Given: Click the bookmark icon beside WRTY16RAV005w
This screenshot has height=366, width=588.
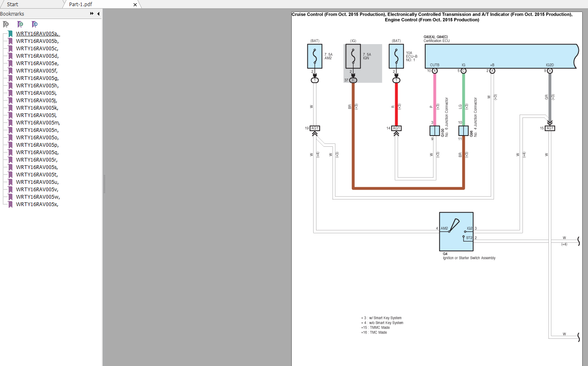Looking at the screenshot, I should point(10,197).
